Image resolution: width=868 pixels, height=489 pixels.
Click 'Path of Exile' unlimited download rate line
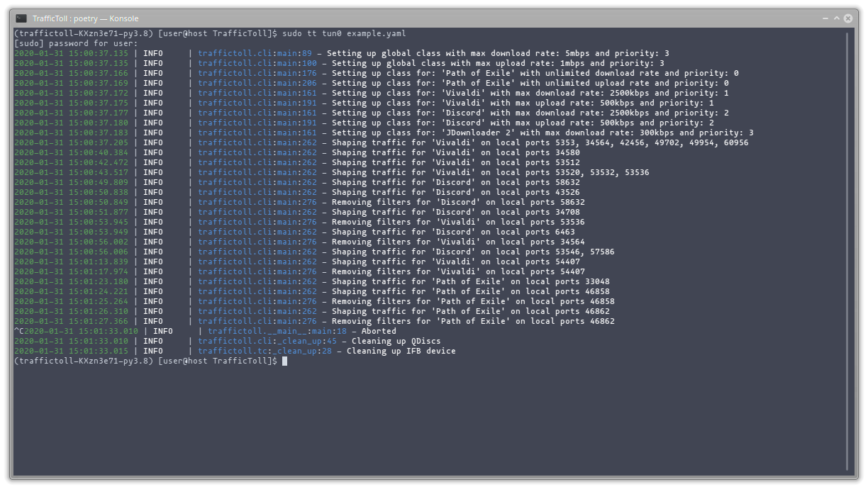tap(376, 73)
